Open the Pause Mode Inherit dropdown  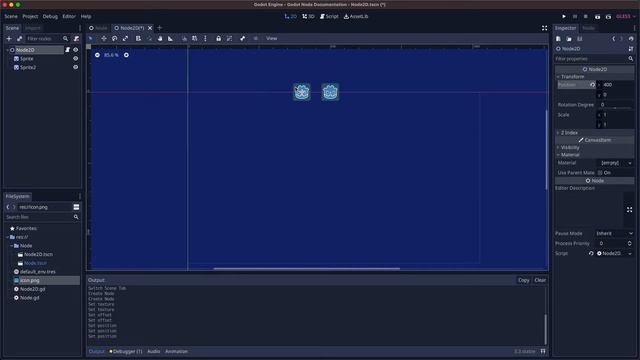pos(615,233)
